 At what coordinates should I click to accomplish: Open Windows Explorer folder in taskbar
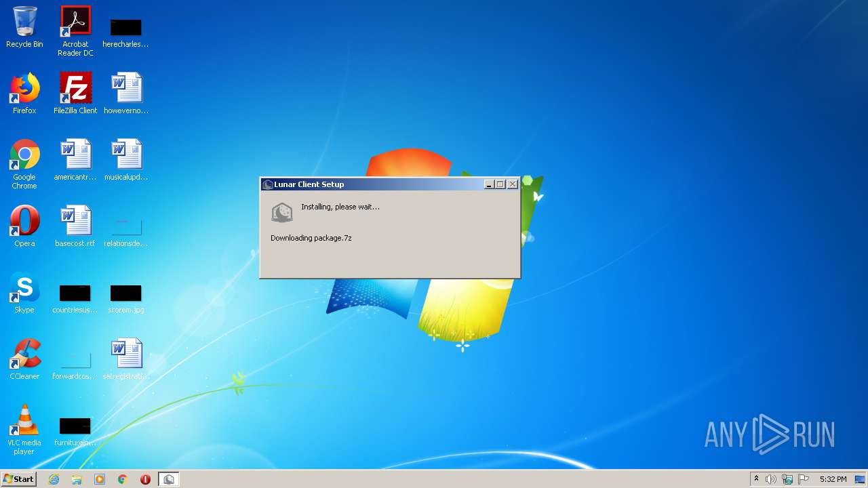(77, 479)
